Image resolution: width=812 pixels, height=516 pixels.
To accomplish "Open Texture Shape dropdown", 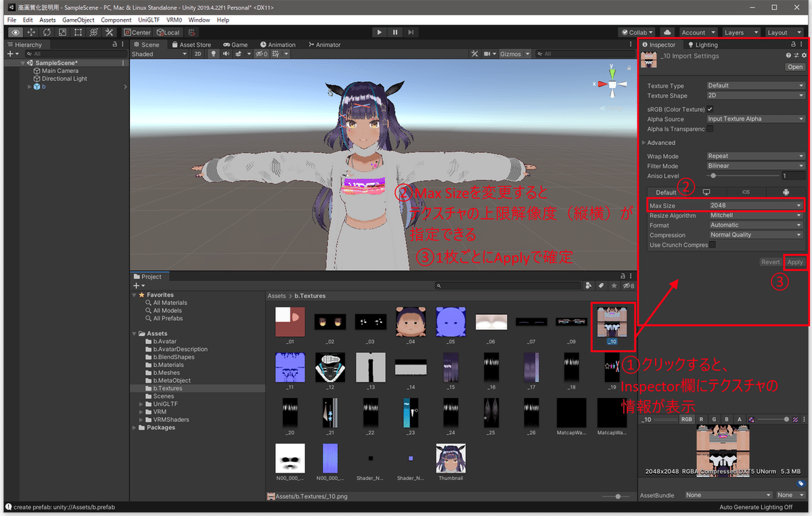I will point(755,95).
